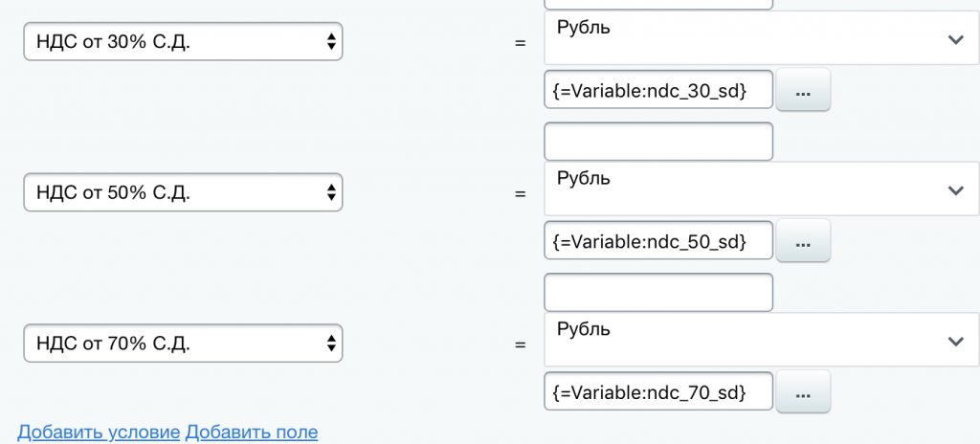Click the Добавить поле link
Screen dimensions: 980x444
pos(252,432)
